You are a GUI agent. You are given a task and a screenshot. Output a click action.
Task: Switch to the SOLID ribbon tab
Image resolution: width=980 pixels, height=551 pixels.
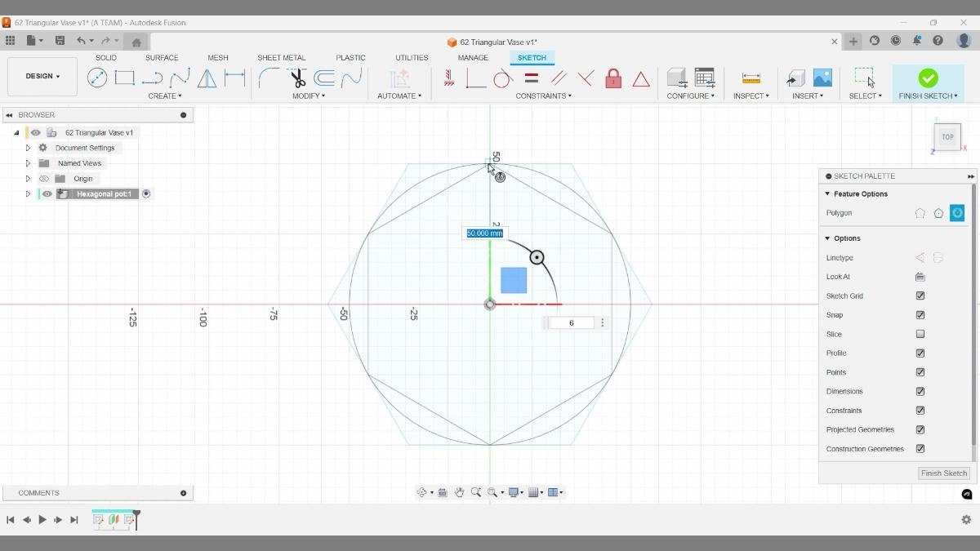pyautogui.click(x=105, y=57)
